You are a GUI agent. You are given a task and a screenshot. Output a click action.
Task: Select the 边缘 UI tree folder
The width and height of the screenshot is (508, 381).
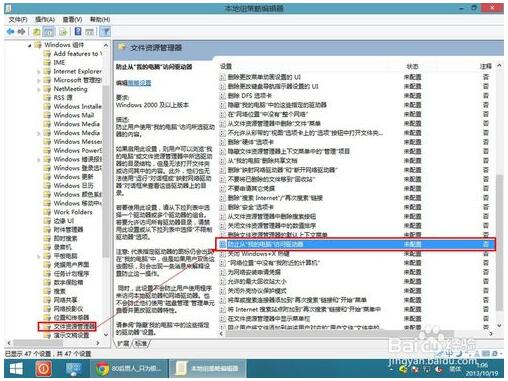pos(59,221)
